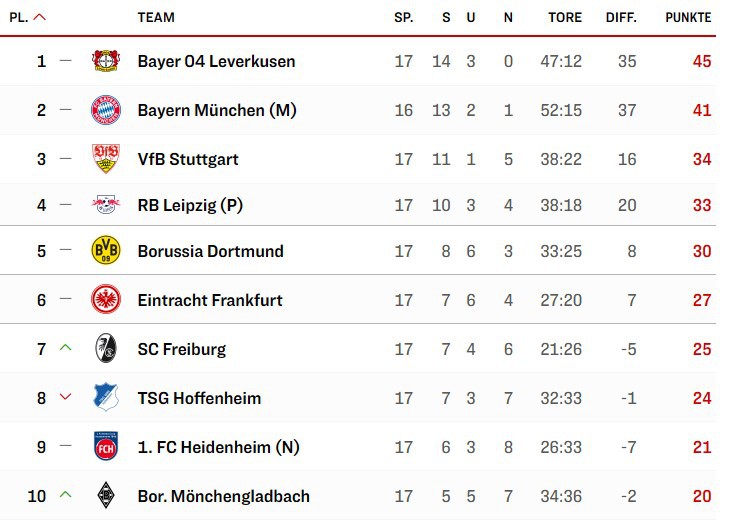Open Bayern München (M) team link
734x522 pixels.
coord(217,110)
